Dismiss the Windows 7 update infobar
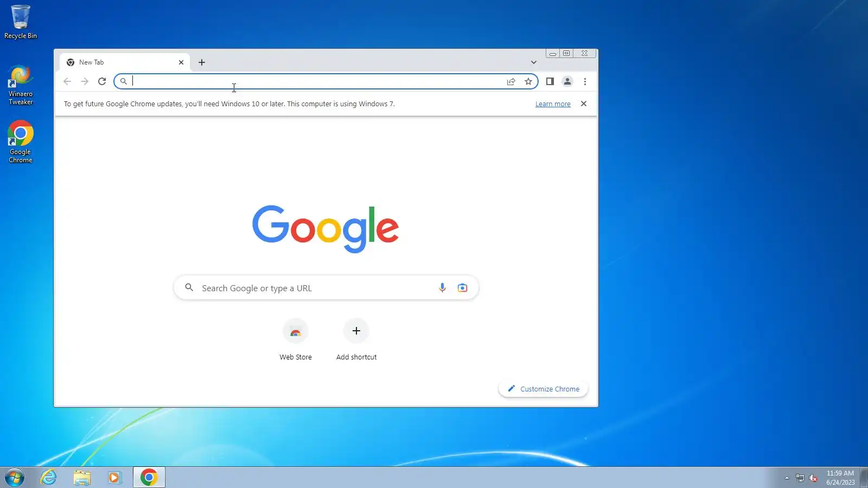Screen dimensions: 868x488 [584, 104]
